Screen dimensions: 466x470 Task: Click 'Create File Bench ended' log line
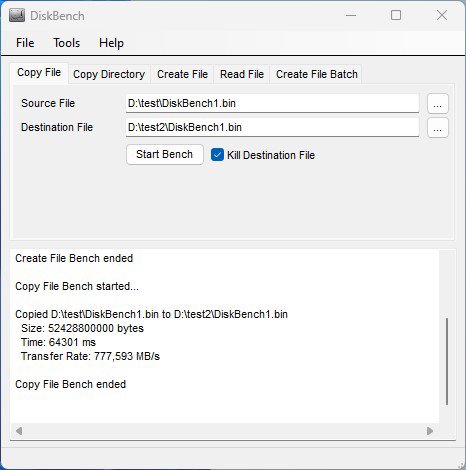pos(74,258)
